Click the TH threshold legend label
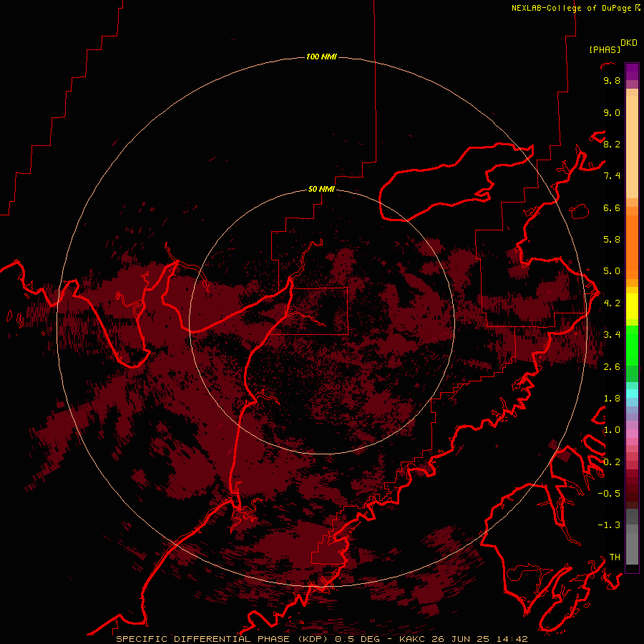 615,557
